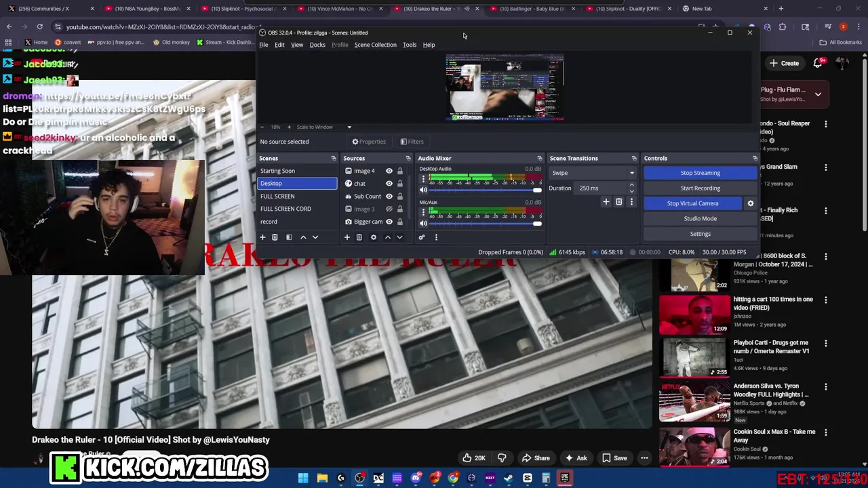Open OBS File menu
868x488 pixels.
point(264,45)
